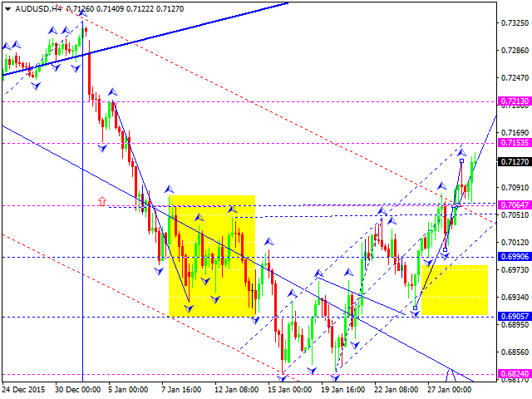Click the 0.69906 blue level label

(515, 257)
